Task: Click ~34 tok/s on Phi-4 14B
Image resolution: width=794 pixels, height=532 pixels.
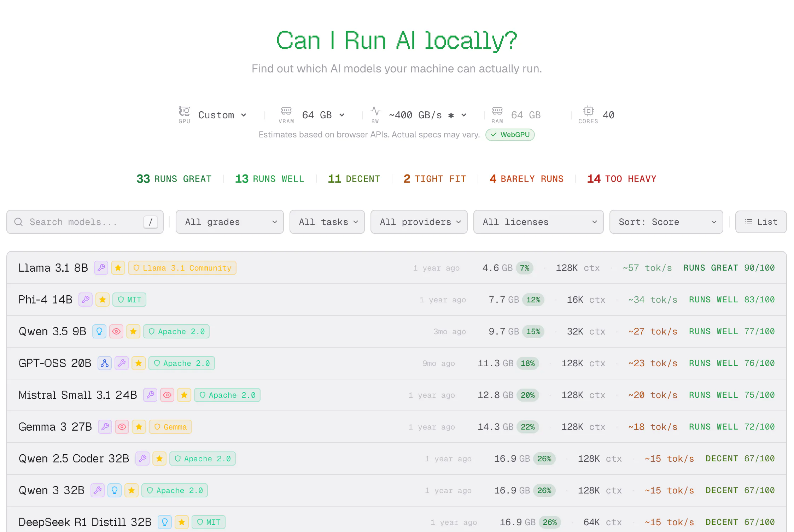Action: 653,300
